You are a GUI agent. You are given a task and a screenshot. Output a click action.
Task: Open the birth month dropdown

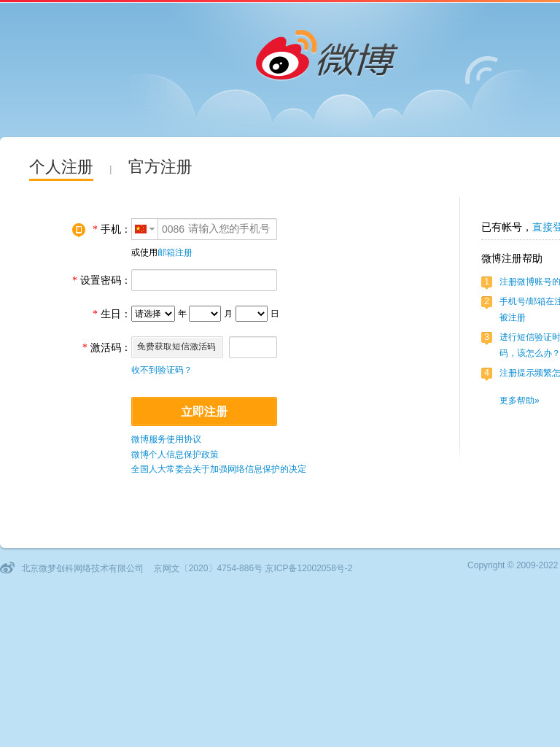tap(205, 314)
